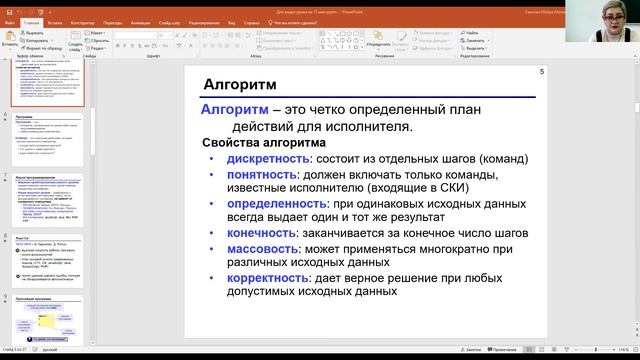The width and height of the screenshot is (640, 360).
Task: Click the slide thumbnail panel scrollbar
Action: tap(93, 131)
